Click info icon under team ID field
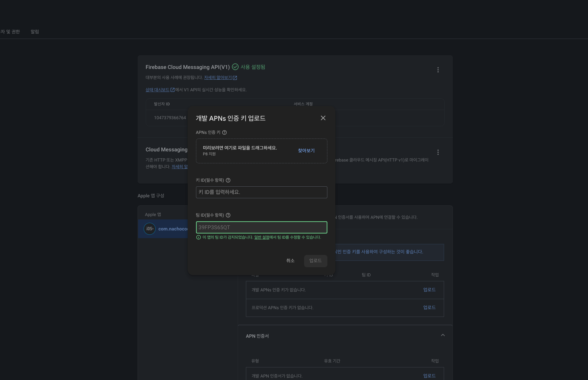Image resolution: width=588 pixels, height=380 pixels. 198,237
